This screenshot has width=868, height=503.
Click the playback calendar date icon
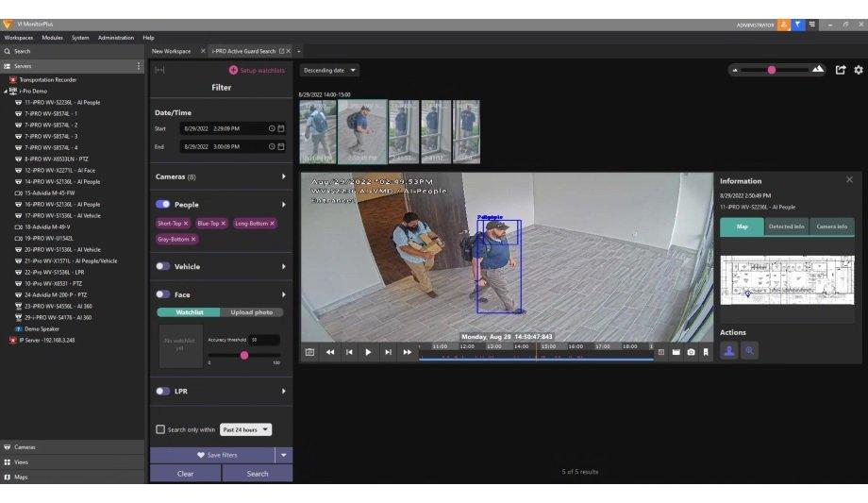(x=310, y=352)
